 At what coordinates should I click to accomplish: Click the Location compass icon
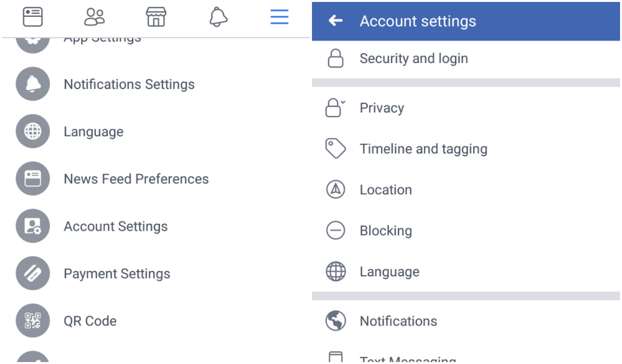point(335,190)
